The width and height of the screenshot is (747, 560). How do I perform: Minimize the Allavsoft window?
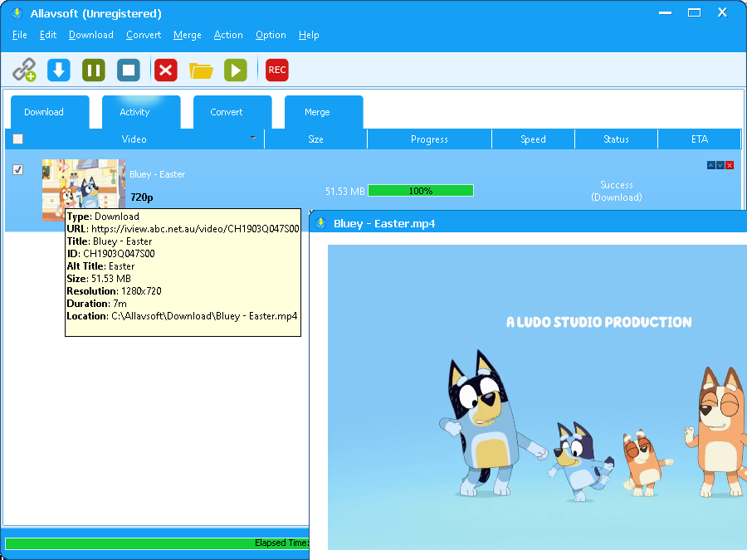tap(665, 12)
